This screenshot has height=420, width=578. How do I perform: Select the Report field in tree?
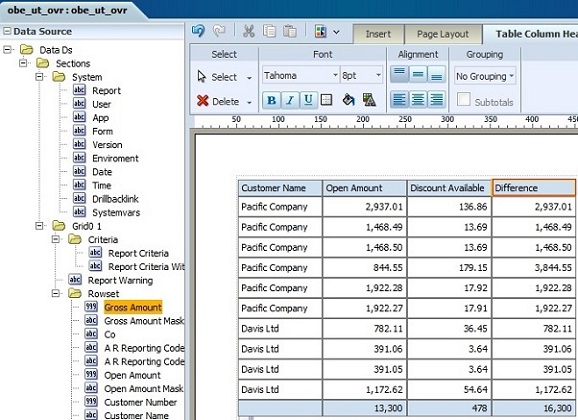point(106,91)
